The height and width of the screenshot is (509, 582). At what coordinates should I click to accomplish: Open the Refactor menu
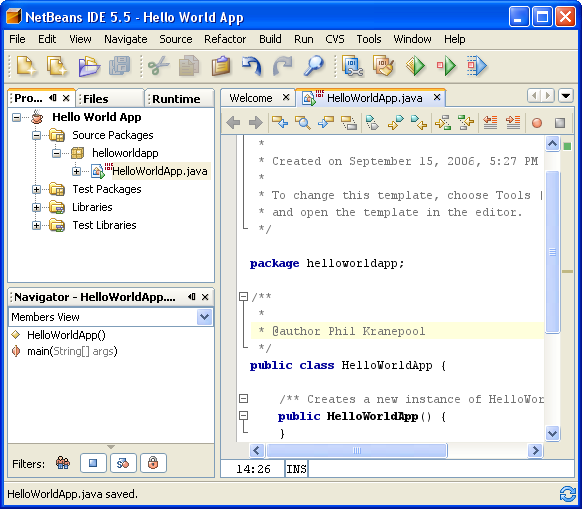(225, 39)
